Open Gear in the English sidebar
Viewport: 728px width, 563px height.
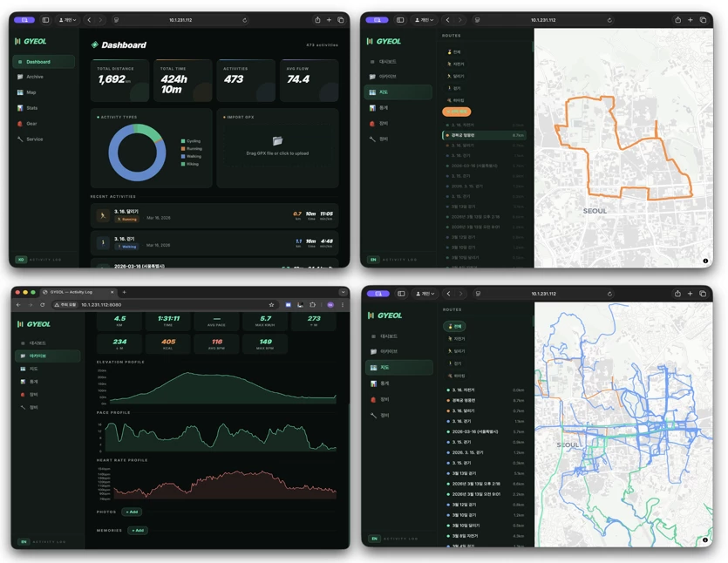[31, 124]
